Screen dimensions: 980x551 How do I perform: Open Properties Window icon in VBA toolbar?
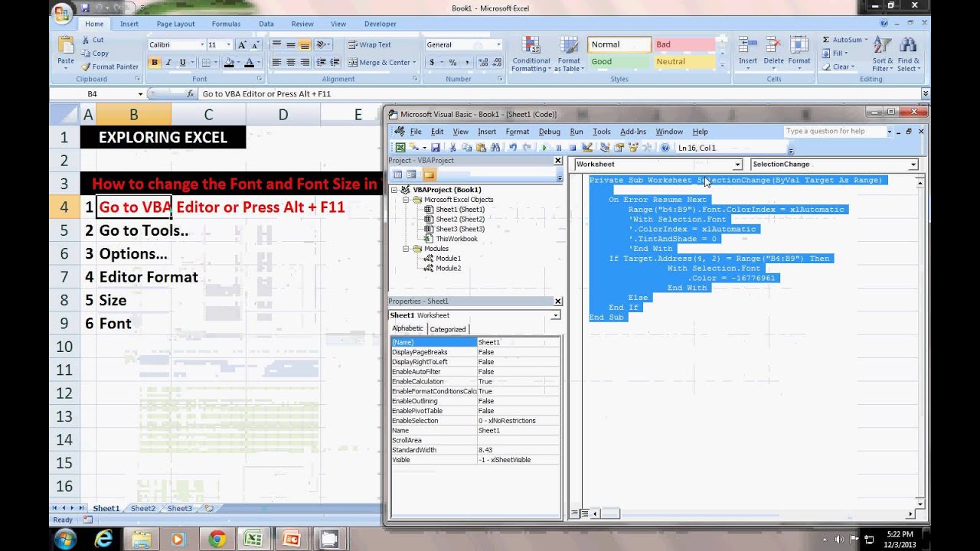[x=619, y=148]
